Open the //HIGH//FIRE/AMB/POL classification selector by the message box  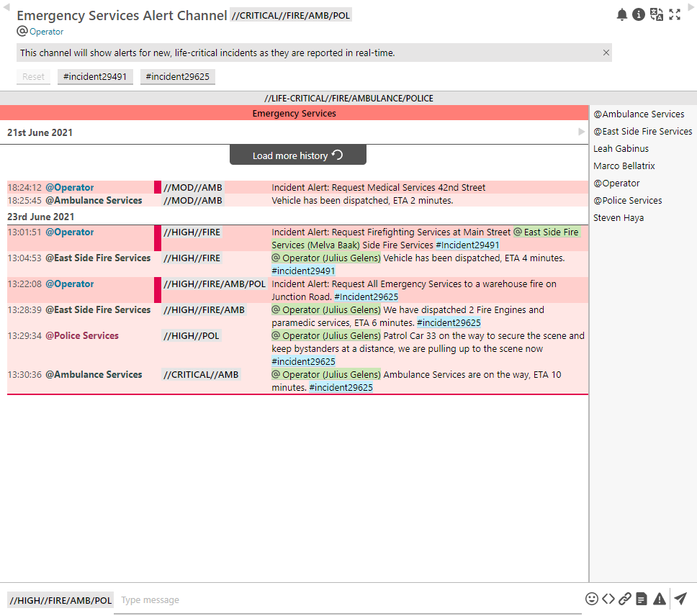pos(60,600)
